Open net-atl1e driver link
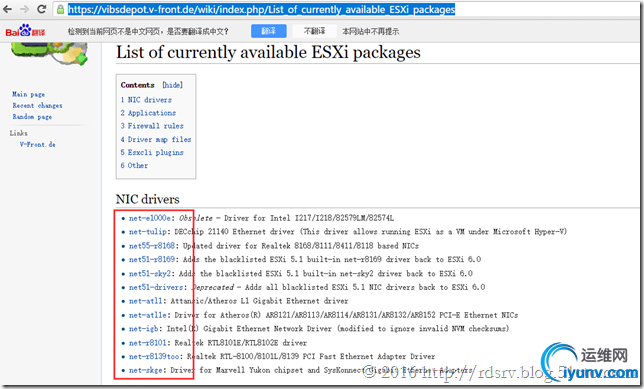The image size is (644, 389). tap(148, 315)
